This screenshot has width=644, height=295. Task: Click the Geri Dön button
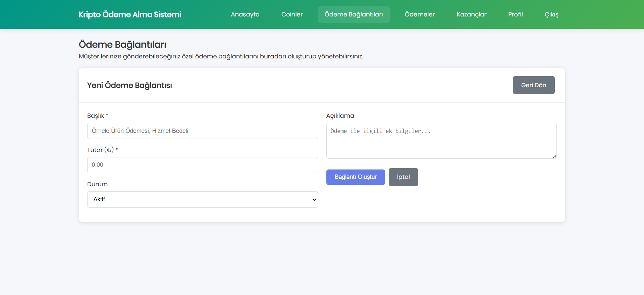point(533,85)
